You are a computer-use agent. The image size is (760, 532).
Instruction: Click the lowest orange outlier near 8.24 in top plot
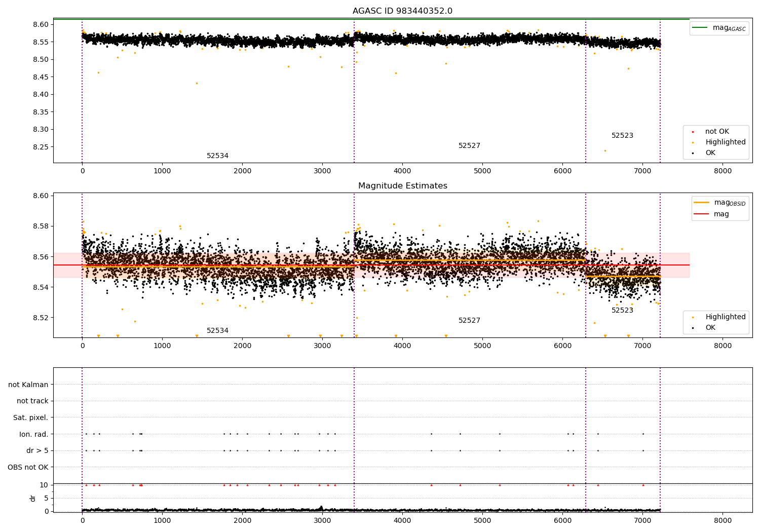pos(604,150)
